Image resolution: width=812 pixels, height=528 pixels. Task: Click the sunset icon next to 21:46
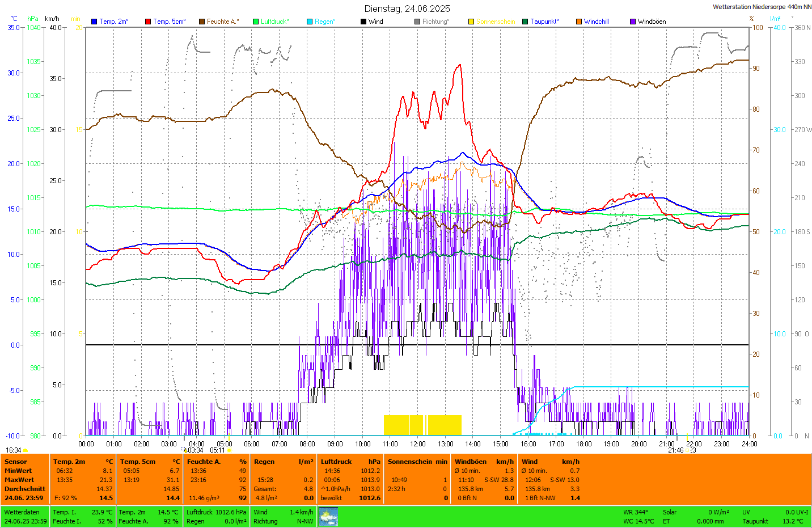688,450
